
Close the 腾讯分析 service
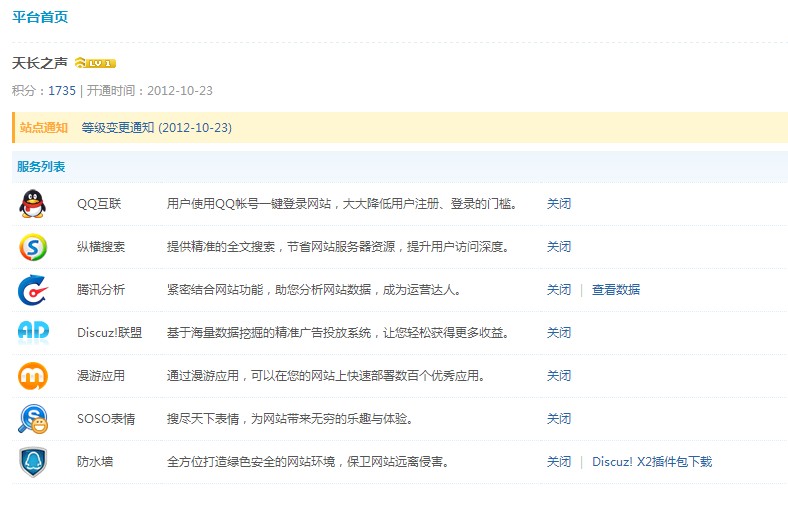tap(559, 290)
